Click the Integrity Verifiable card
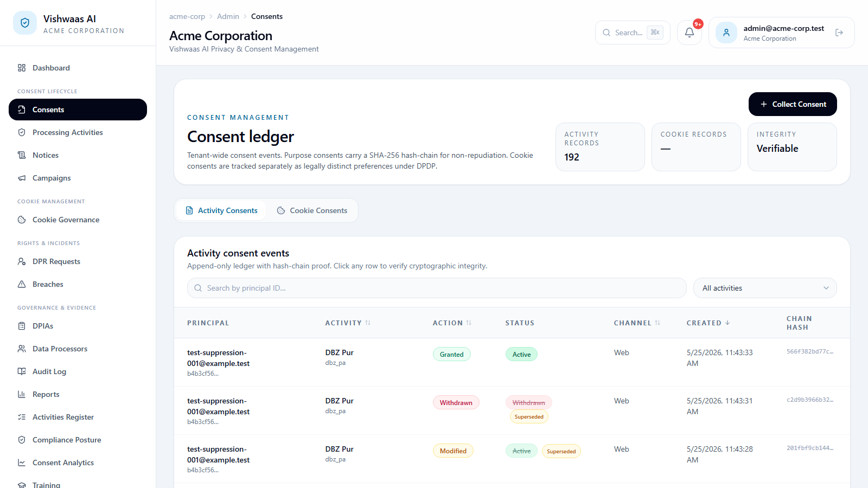Image resolution: width=868 pixels, height=488 pixels. pyautogui.click(x=792, y=147)
